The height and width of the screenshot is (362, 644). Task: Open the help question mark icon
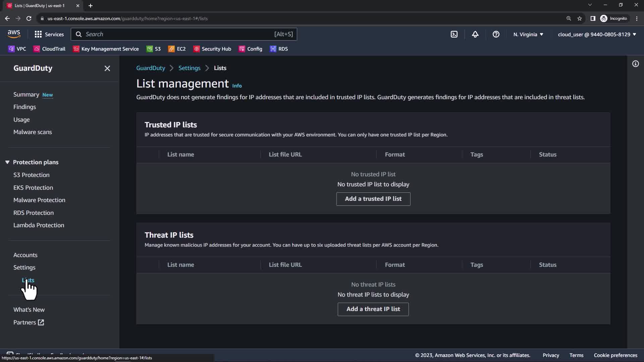pos(496,34)
